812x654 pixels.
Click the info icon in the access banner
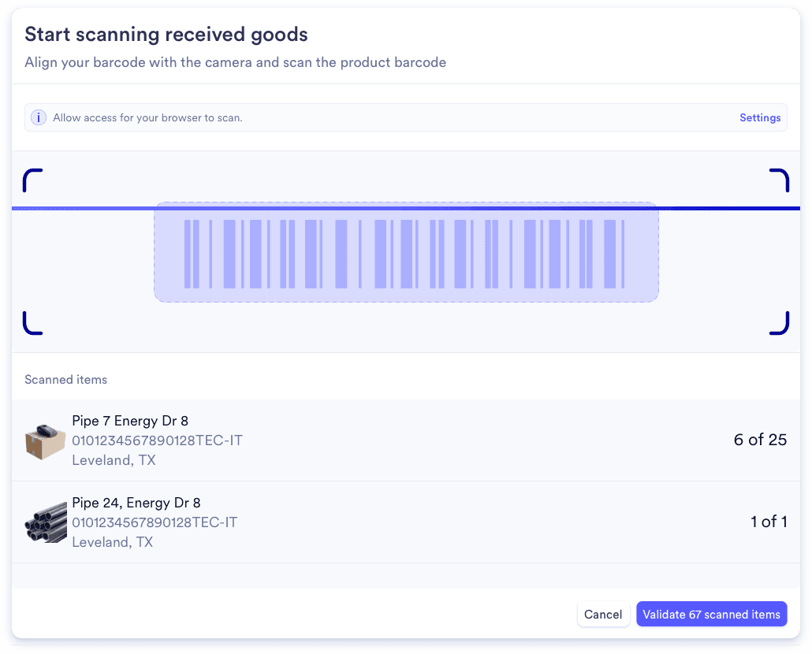tap(39, 117)
